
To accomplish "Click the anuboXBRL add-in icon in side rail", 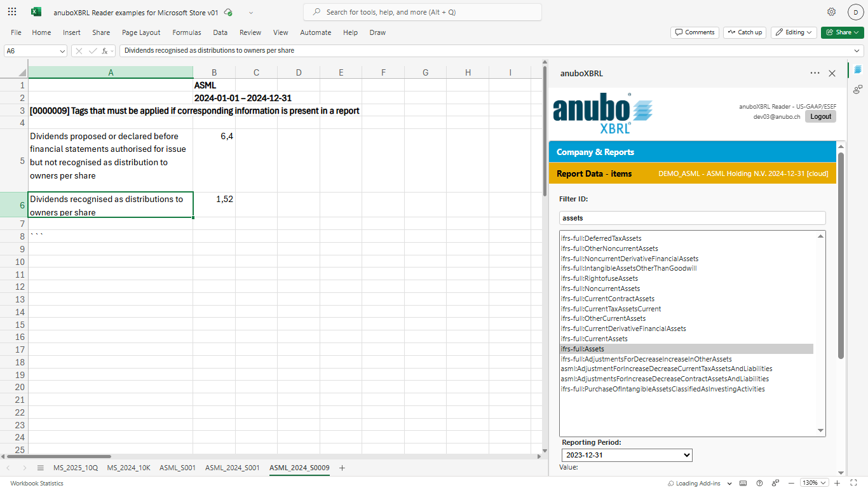I will coord(858,69).
